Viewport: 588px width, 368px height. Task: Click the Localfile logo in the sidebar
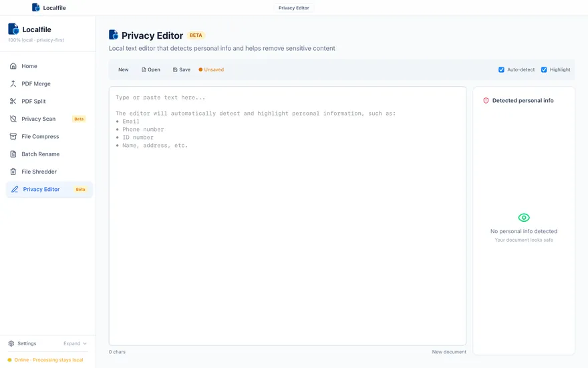pos(13,29)
